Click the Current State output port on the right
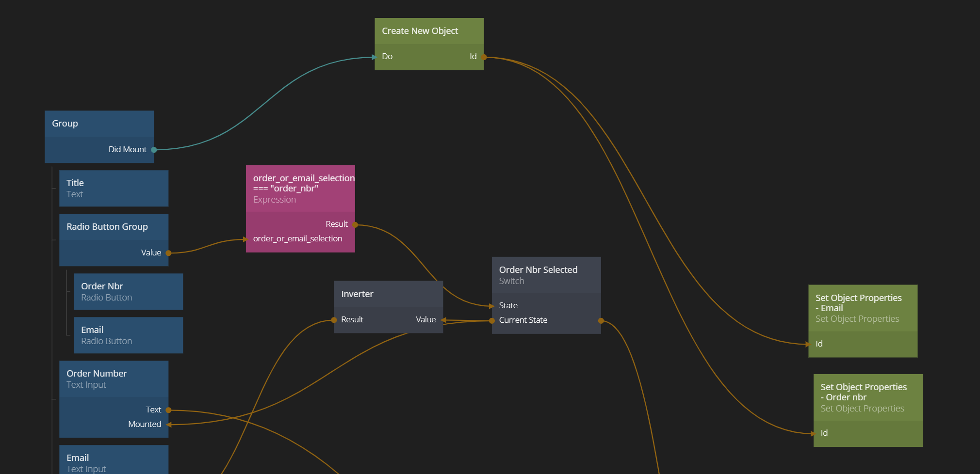The width and height of the screenshot is (980, 474). click(x=601, y=321)
